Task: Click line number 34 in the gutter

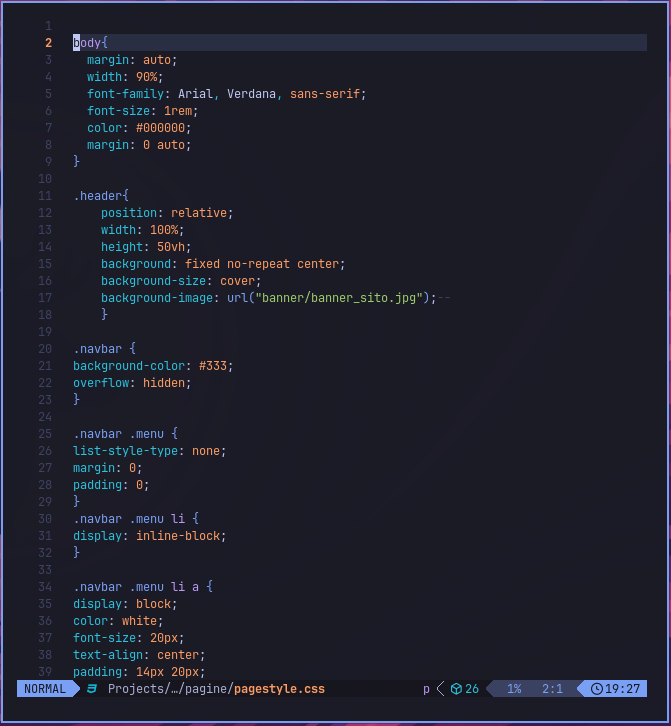Action: 45,587
